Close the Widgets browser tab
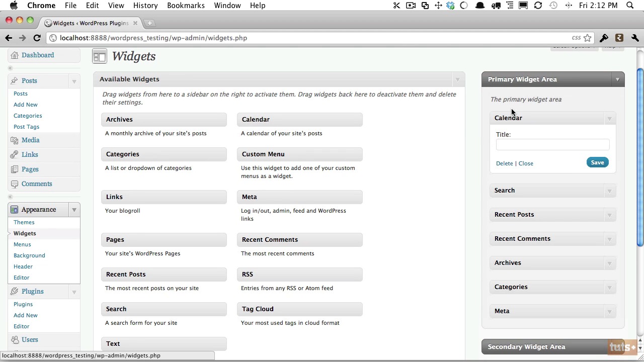Screen dimensions: 644x362 (135, 23)
